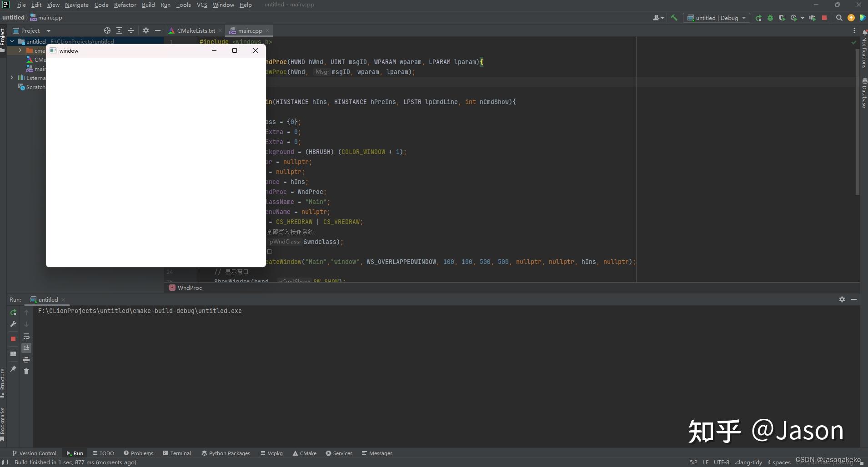Click the locate crosshair icon in Project panel
The image size is (868, 467).
point(107,30)
